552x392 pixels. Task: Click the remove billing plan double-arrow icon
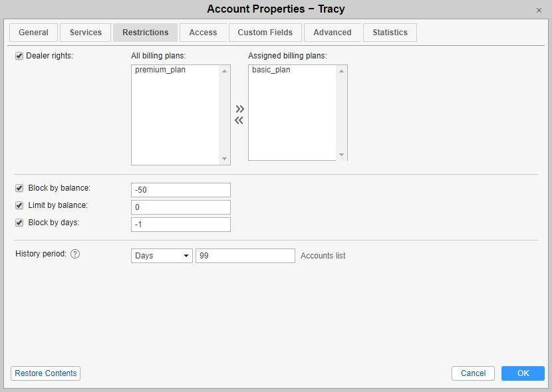239,120
